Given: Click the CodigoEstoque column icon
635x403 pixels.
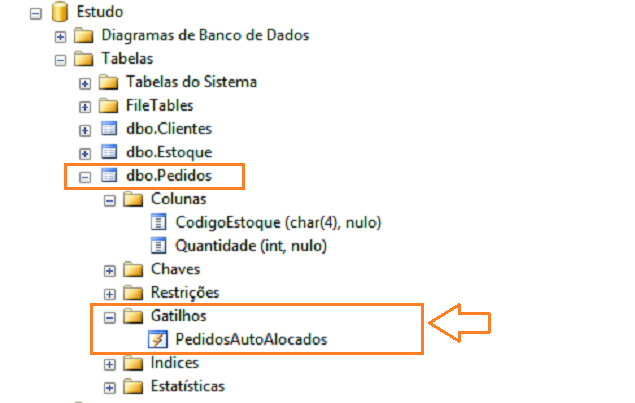Looking at the screenshot, I should pos(158,222).
